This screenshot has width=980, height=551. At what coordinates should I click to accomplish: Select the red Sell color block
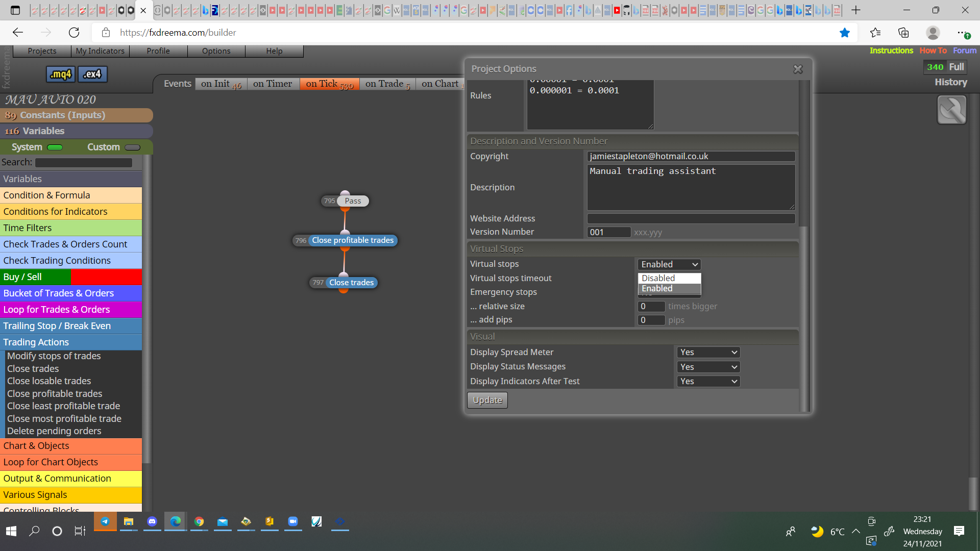(106, 277)
